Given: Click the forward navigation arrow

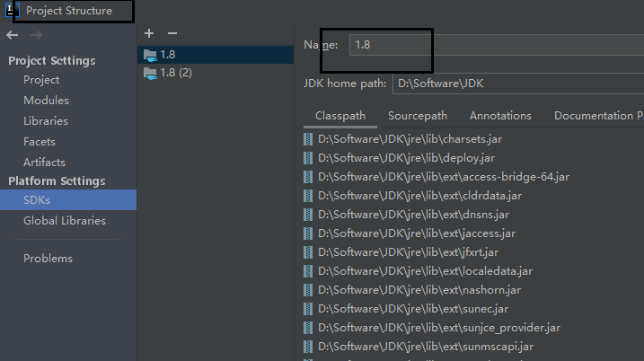Looking at the screenshot, I should (36, 35).
